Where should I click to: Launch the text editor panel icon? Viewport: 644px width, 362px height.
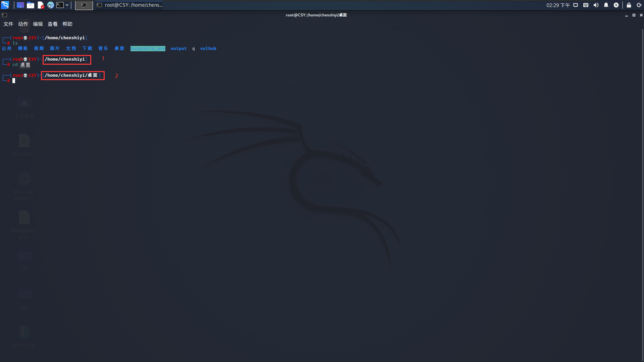tap(41, 5)
